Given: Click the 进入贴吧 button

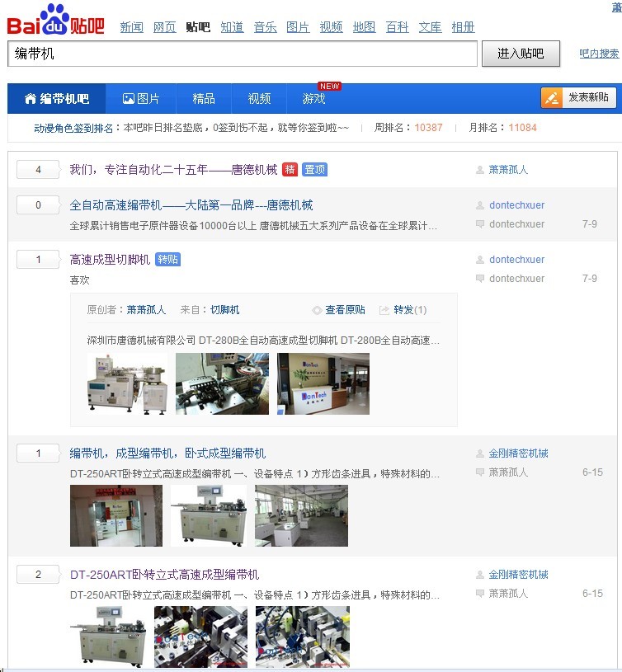Looking at the screenshot, I should pos(521,54).
